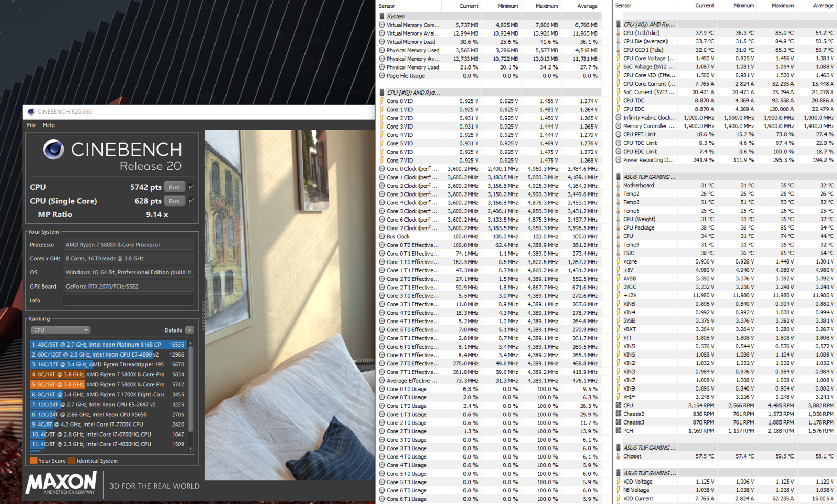Viewport: 837px width, 504px height.
Task: Click the fan icon for PCH
Action: pos(618,431)
